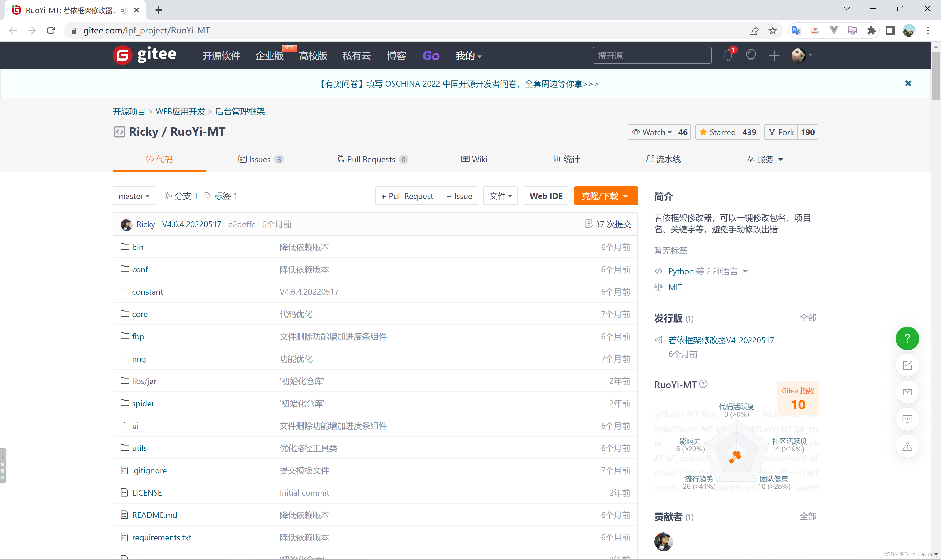Open the libs/jar folder
This screenshot has width=941, height=560.
click(x=144, y=381)
